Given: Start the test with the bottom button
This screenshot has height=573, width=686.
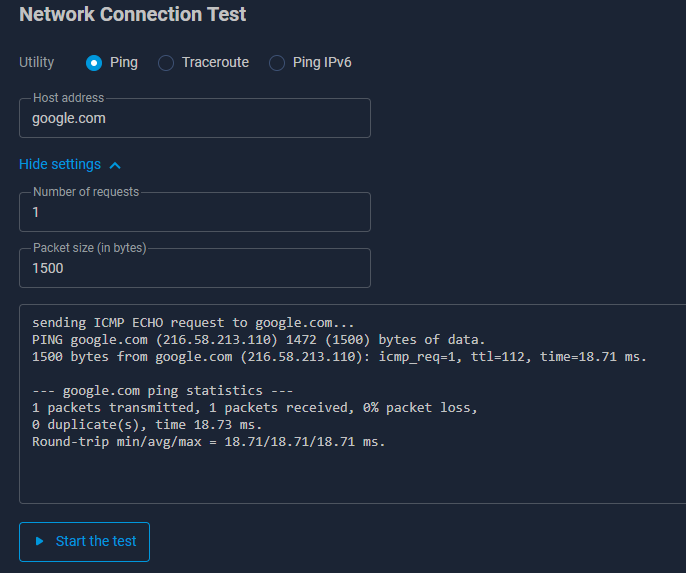Looking at the screenshot, I should point(84,542).
